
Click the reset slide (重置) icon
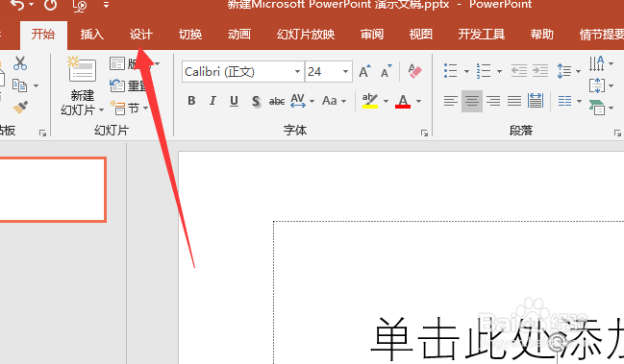coord(117,85)
